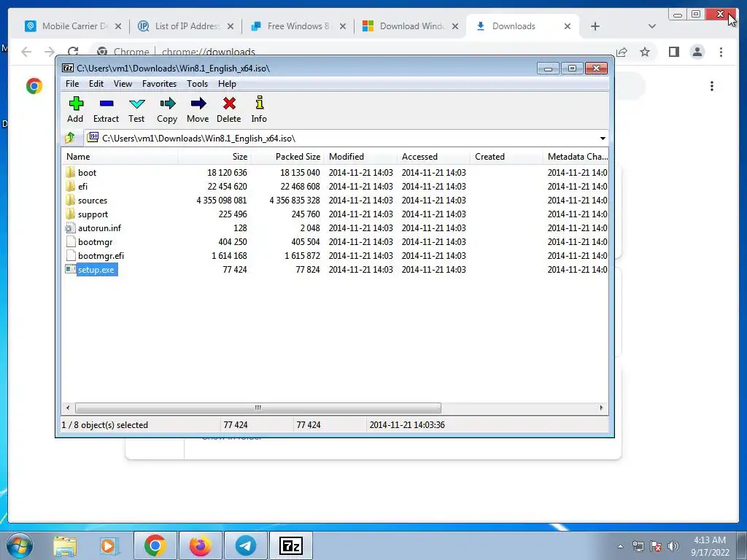Switch to Download Windows tab
Screen dimensions: 747x560
pyautogui.click(x=411, y=26)
